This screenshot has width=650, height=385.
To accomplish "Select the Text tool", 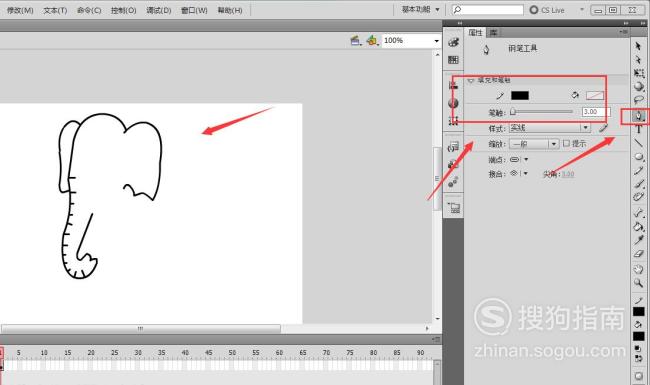I will [x=638, y=130].
